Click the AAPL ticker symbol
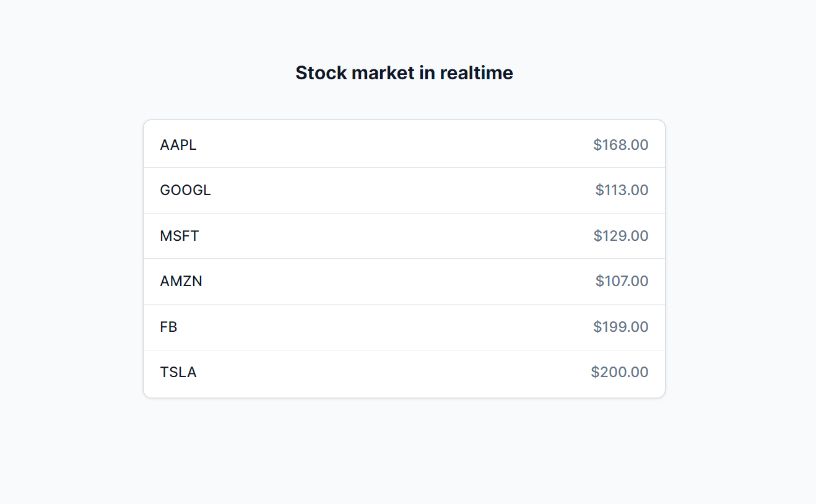Viewport: 816px width, 504px height. click(178, 145)
